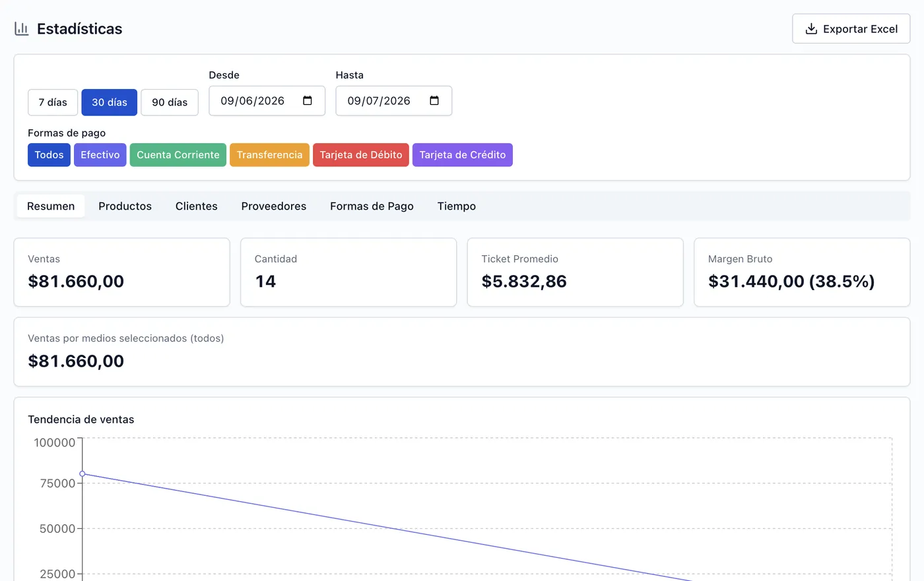Click the Desde date value 09/06/2026
Screen dimensions: 924x581
(x=253, y=101)
